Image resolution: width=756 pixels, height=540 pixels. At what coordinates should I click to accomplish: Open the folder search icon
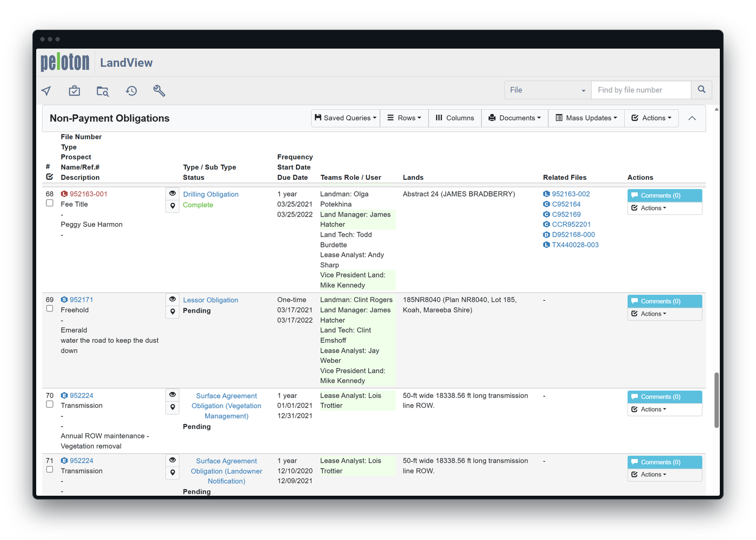tap(103, 91)
